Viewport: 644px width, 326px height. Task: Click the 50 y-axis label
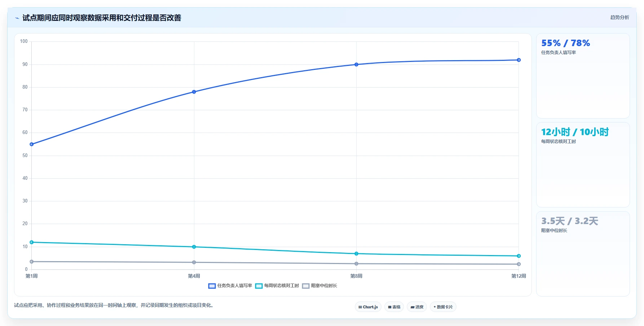click(x=25, y=156)
